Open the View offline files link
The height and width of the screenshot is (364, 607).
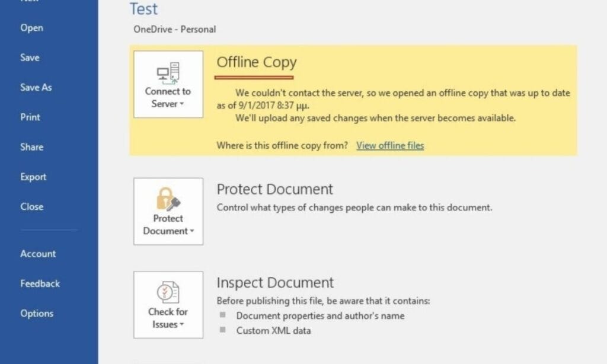pos(389,146)
